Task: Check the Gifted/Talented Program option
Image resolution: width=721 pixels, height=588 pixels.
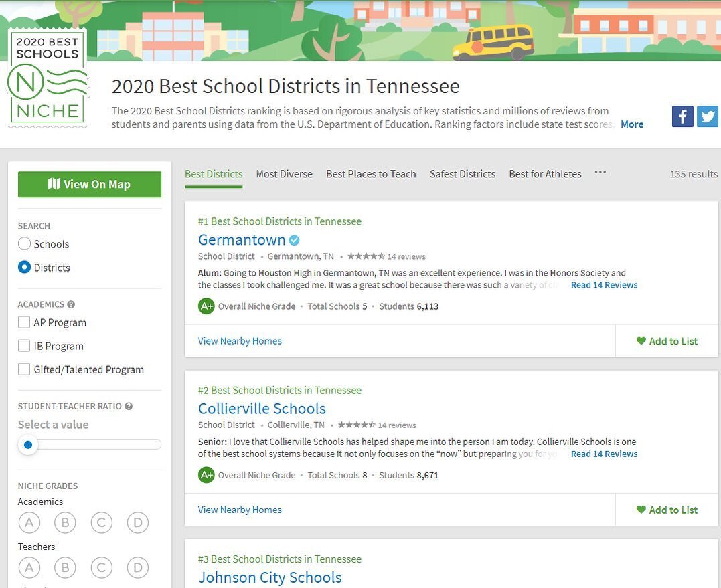Action: point(24,369)
